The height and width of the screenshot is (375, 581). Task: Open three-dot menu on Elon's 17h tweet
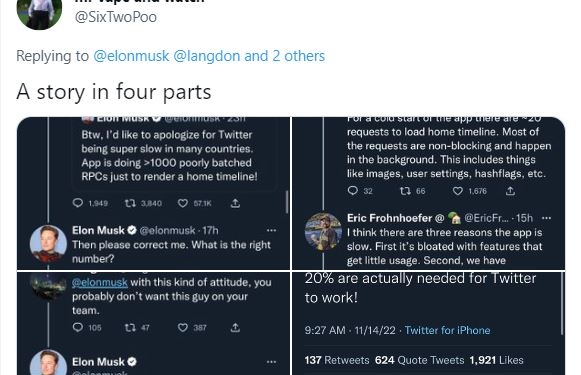pyautogui.click(x=272, y=230)
